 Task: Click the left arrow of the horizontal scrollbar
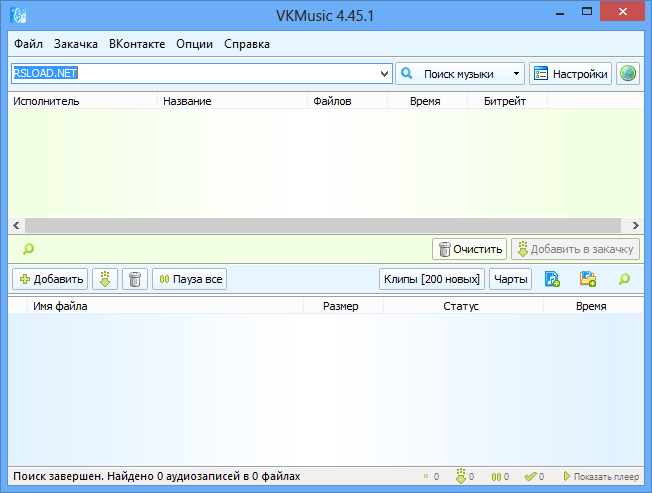[x=16, y=225]
